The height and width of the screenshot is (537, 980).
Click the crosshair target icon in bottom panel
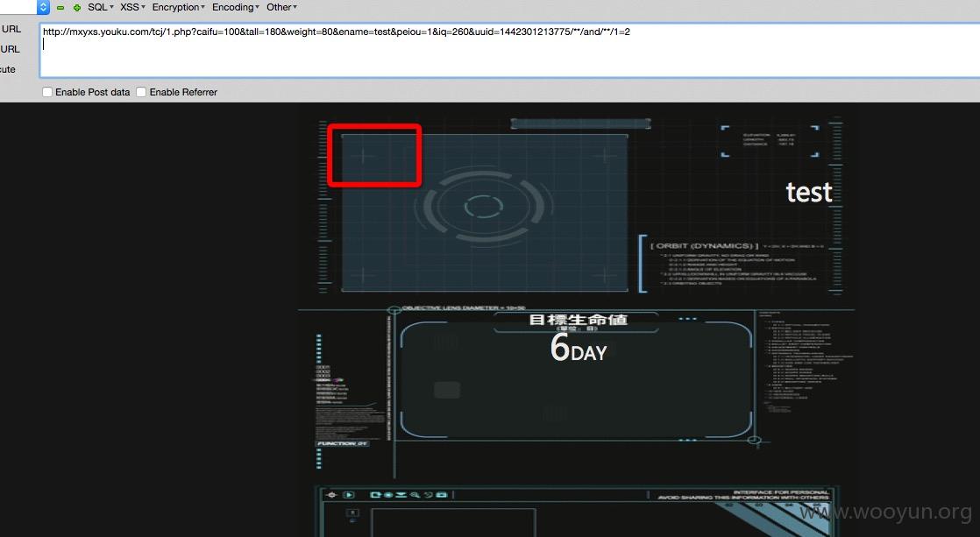tap(332, 495)
